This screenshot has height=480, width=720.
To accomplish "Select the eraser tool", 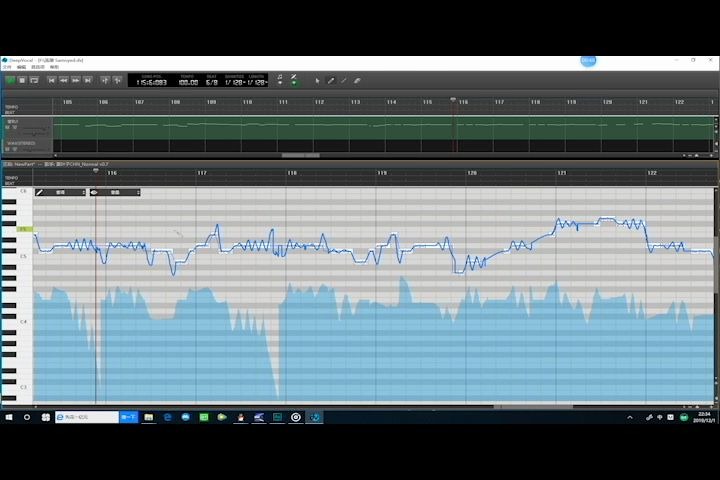I will pyautogui.click(x=357, y=81).
